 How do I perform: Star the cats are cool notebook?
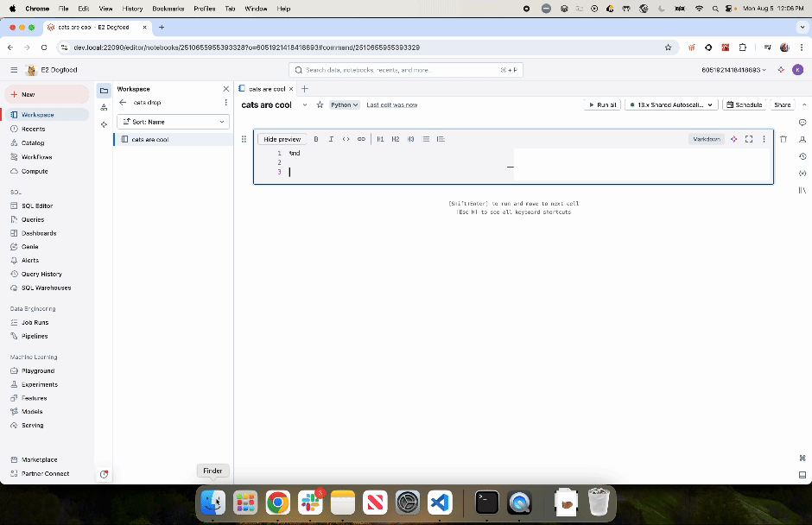click(x=320, y=104)
